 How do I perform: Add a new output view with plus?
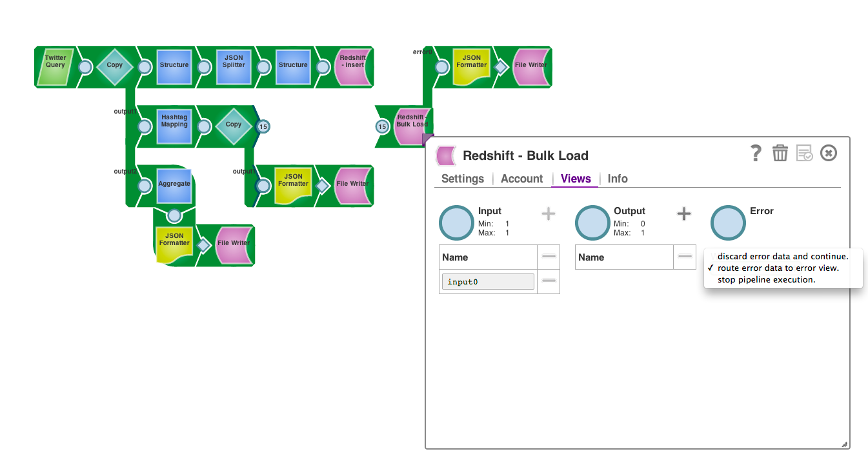[x=684, y=214]
